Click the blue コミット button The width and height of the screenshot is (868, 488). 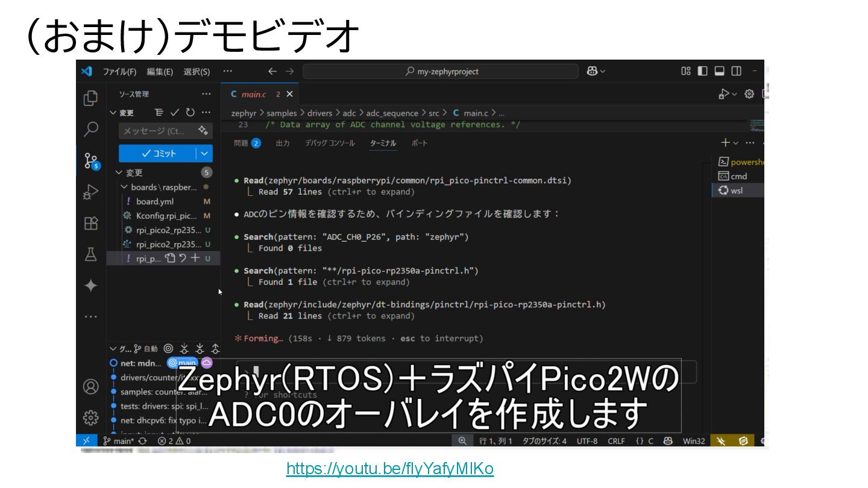(x=157, y=153)
